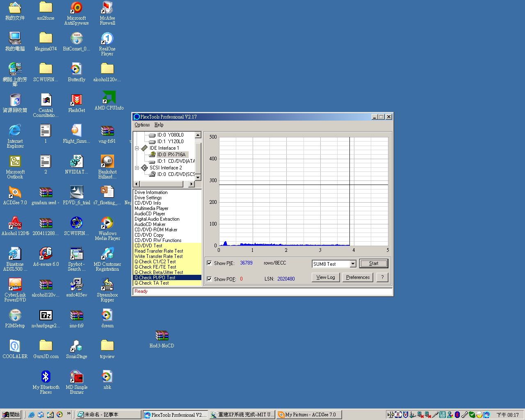The width and height of the screenshot is (525, 420).
Task: Open Microsoft AntiSpyware desktop icon
Action: pos(76,14)
